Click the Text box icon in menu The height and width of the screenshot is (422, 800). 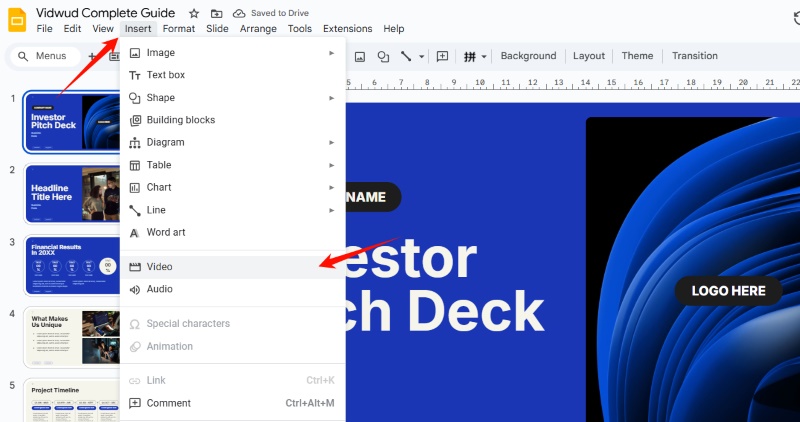(x=135, y=75)
